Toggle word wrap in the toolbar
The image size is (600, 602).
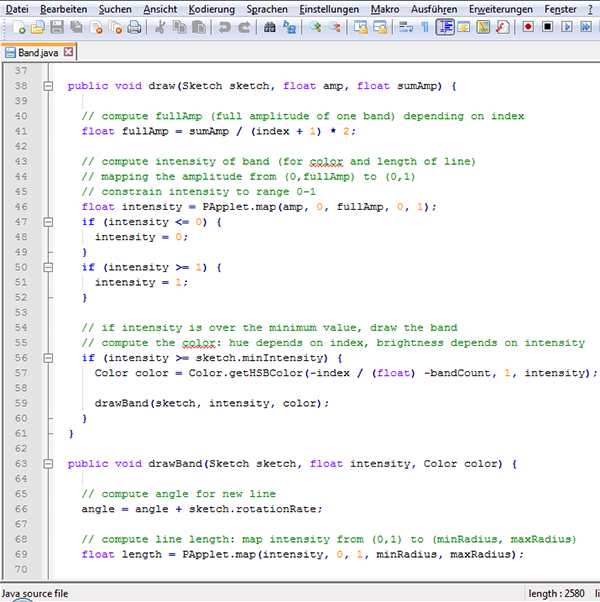click(x=406, y=27)
